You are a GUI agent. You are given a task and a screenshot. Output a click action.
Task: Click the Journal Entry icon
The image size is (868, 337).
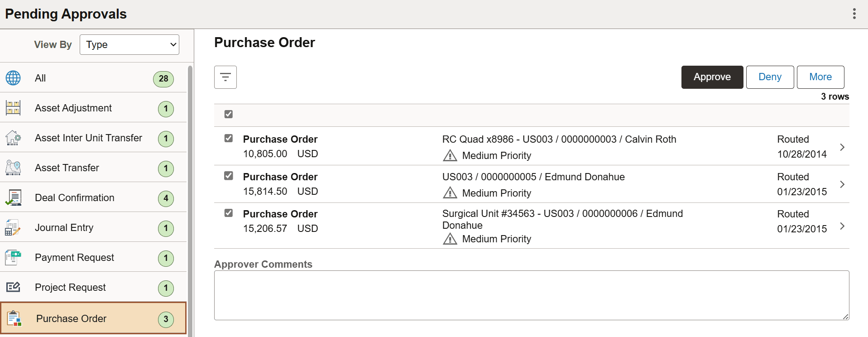13,227
